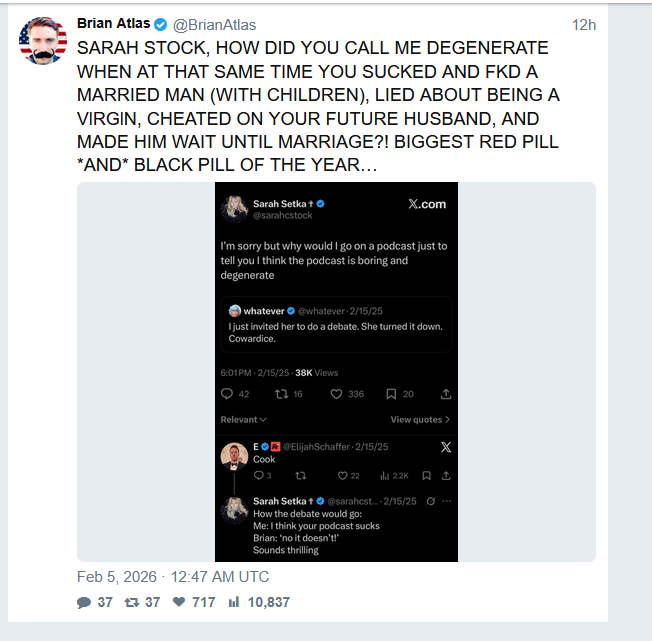Open the three-dot menu on Sarah's reply
Screen dimensions: 652x641
point(447,501)
